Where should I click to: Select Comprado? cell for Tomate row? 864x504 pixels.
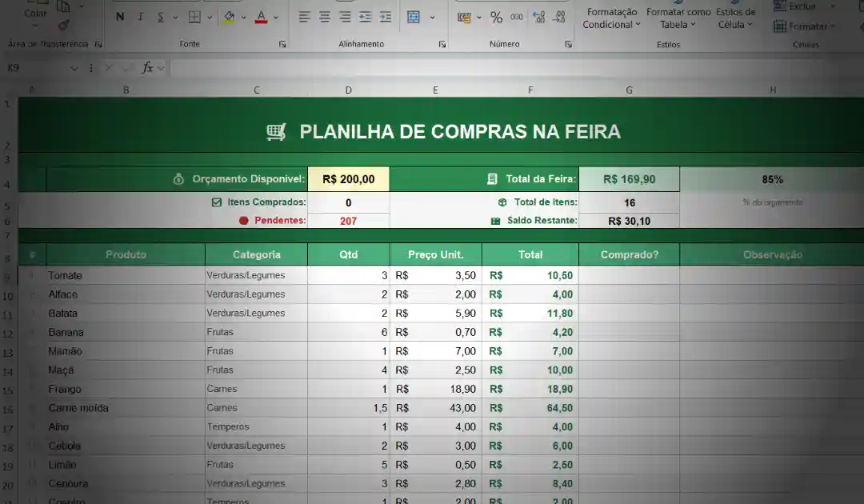pyautogui.click(x=630, y=275)
